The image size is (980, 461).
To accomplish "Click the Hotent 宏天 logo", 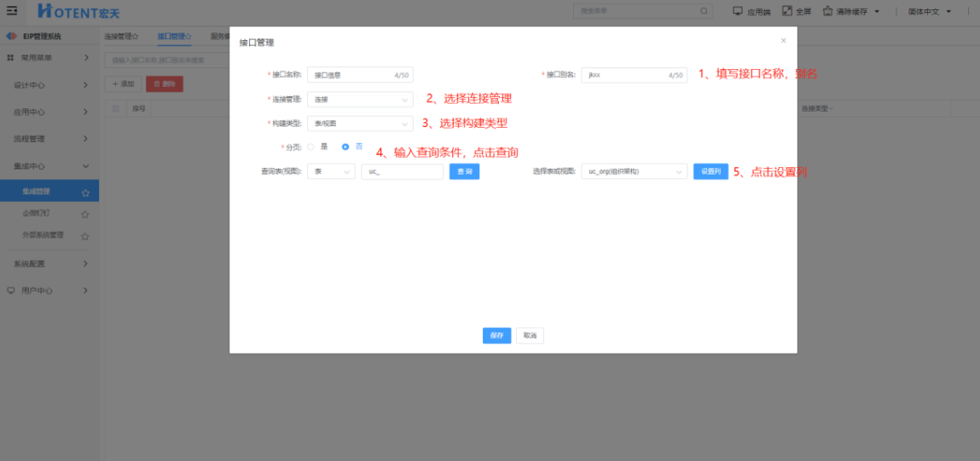I will pos(78,10).
